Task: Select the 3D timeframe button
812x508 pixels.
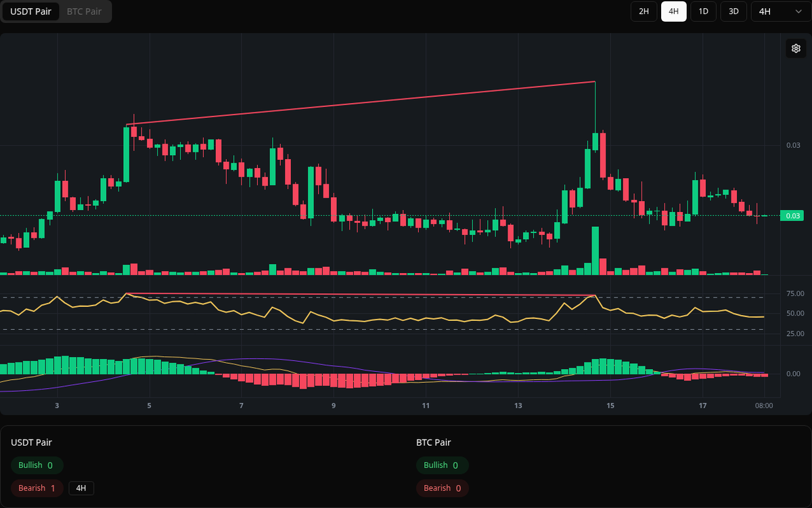Action: click(733, 12)
